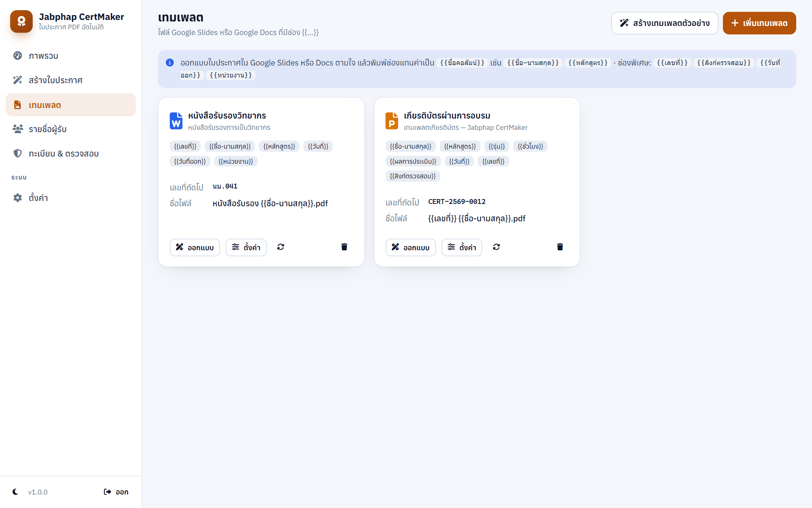Image resolution: width=812 pixels, height=508 pixels.
Task: Select the เทมเพลต sidebar item
Action: 71,105
